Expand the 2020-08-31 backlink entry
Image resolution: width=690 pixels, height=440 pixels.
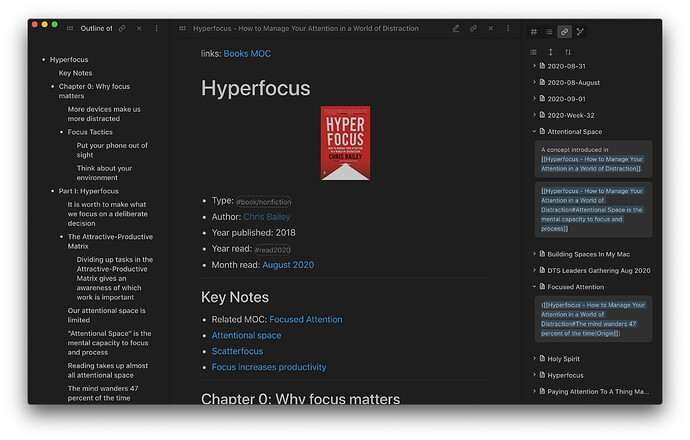(x=534, y=66)
